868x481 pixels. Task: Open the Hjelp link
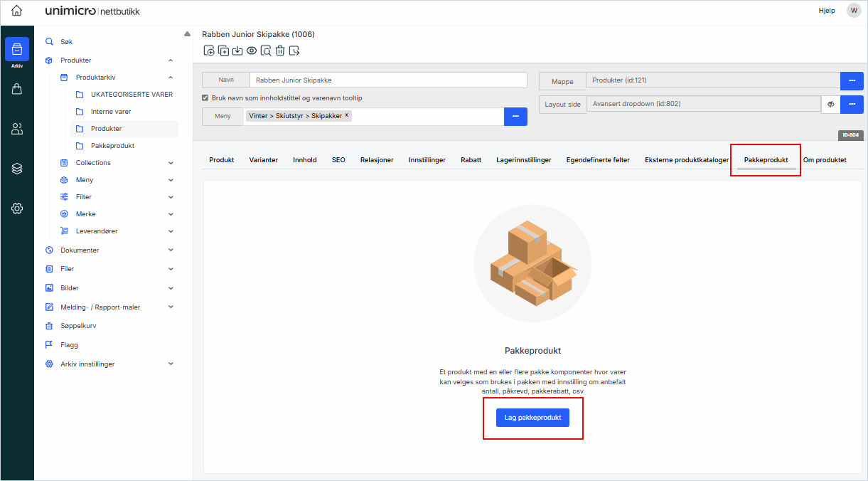pos(826,11)
